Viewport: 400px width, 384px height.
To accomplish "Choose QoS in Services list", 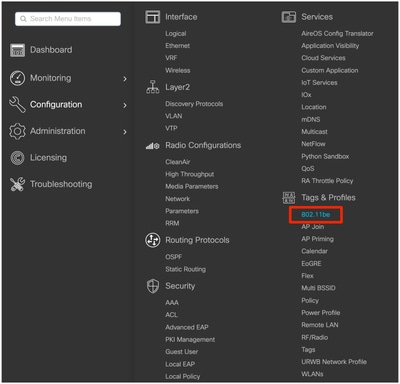I will coord(308,169).
